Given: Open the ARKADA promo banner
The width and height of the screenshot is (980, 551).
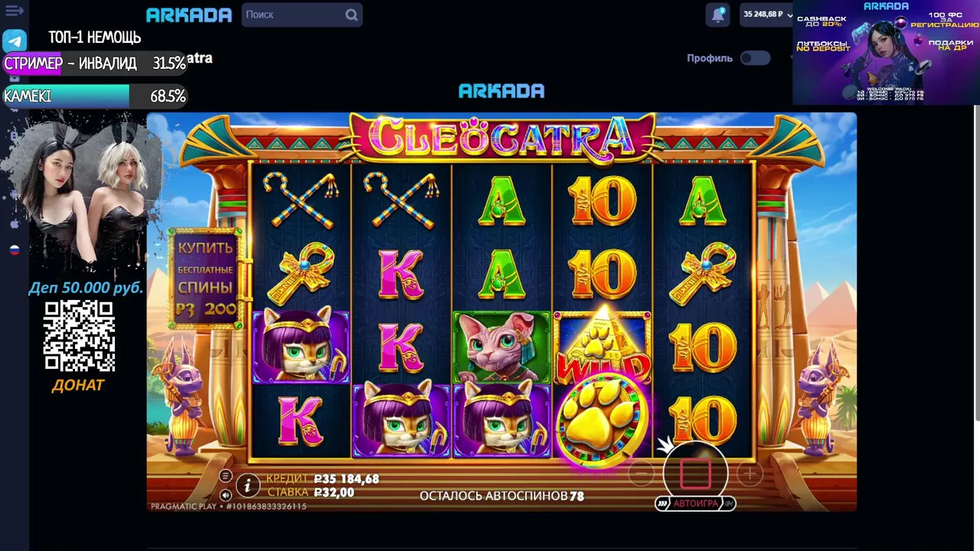Looking at the screenshot, I should (886, 52).
